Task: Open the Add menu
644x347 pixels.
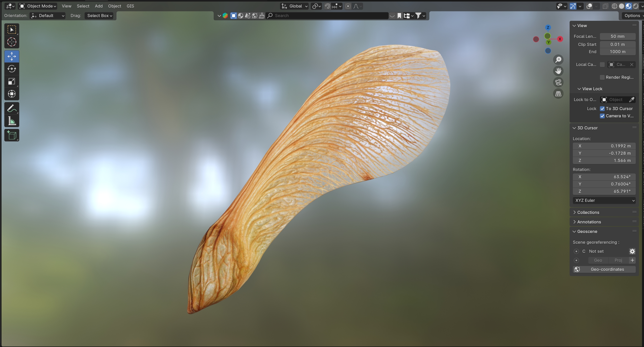Action: pos(98,6)
